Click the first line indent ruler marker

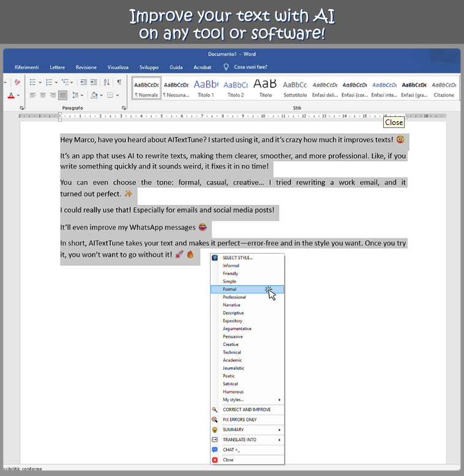click(x=60, y=114)
